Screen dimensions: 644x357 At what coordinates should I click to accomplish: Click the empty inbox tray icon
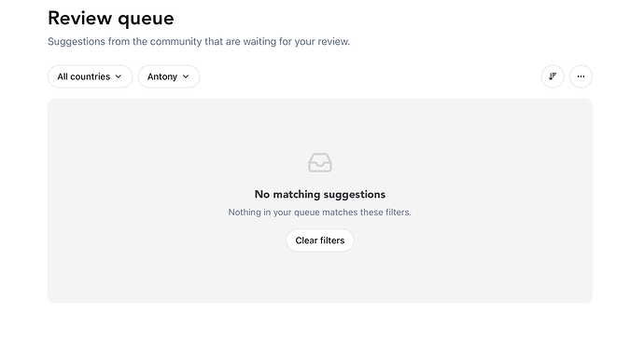coord(320,162)
